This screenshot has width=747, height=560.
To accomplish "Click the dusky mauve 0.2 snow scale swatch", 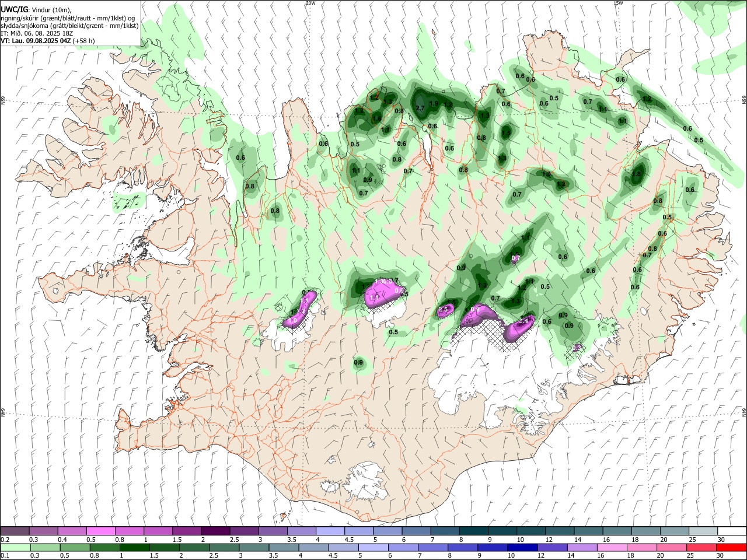I will (x=15, y=531).
